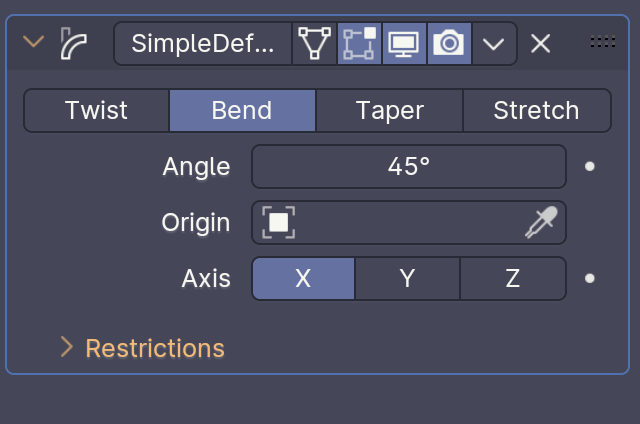Choose the Stretch deform mode
This screenshot has width=640, height=424.
click(536, 110)
